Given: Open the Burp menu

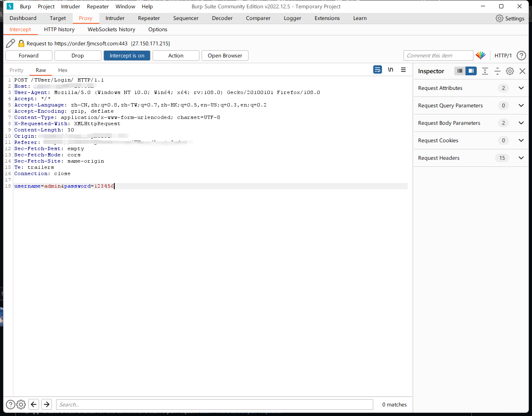Looking at the screenshot, I should tap(25, 6).
